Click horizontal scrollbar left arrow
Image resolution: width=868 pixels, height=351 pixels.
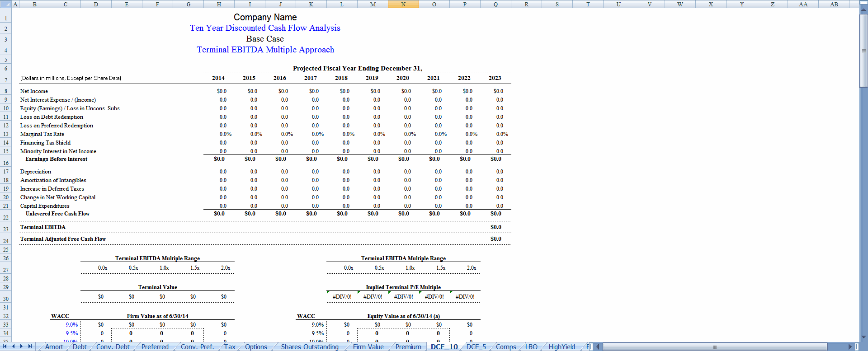598,347
